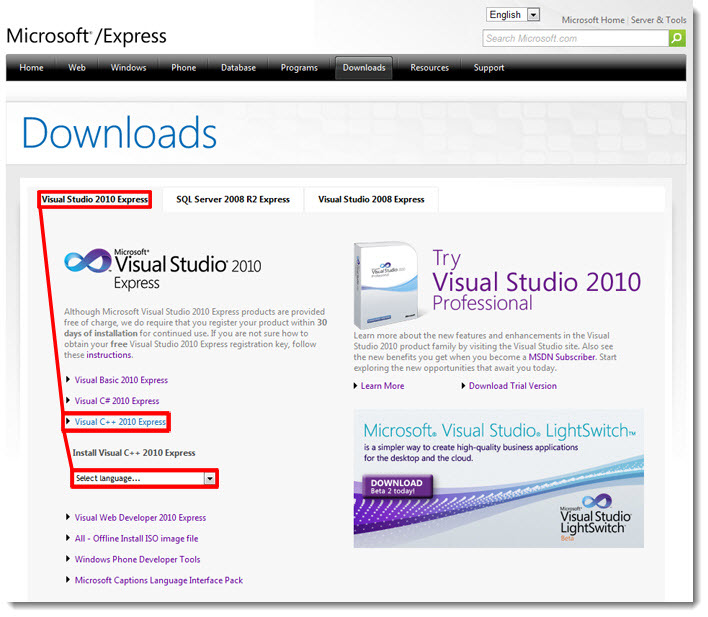Switch to Visual Studio 2008 Express tab
Image resolution: width=708 pixels, height=617 pixels.
371,199
